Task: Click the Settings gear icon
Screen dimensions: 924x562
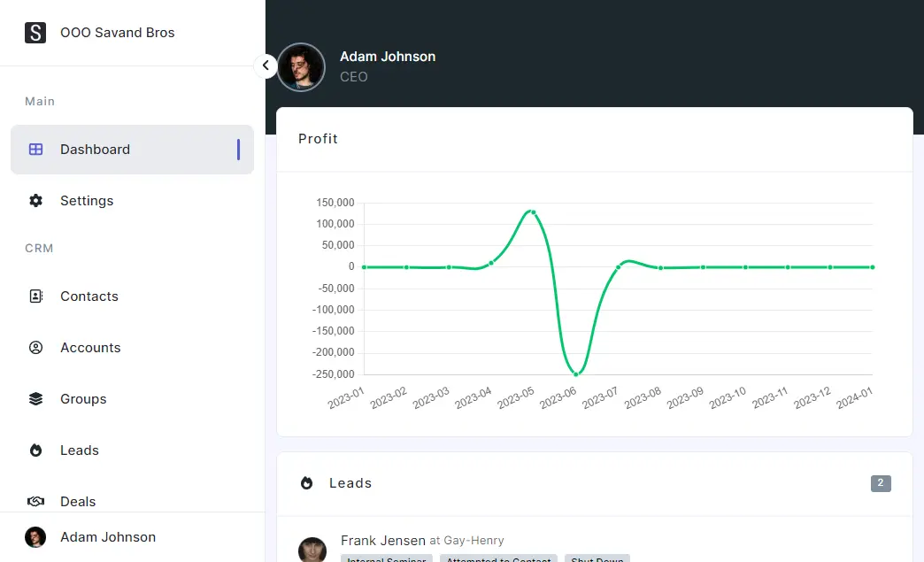Action: pyautogui.click(x=36, y=201)
